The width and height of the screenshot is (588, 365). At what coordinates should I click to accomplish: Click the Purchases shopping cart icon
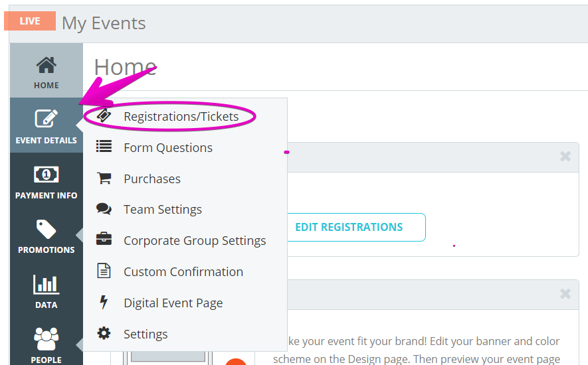coord(104,178)
